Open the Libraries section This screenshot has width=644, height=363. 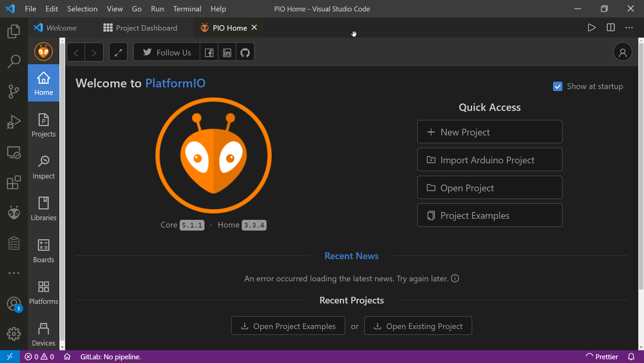click(44, 209)
